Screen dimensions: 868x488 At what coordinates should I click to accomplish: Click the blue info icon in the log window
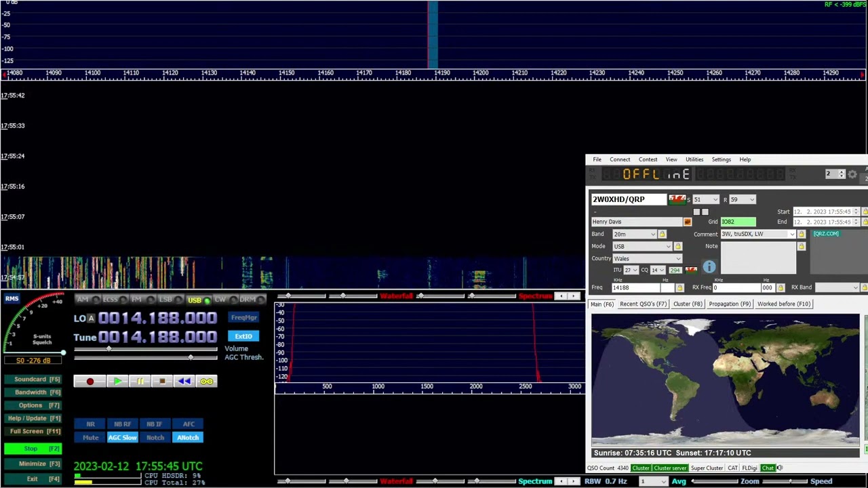pos(709,267)
